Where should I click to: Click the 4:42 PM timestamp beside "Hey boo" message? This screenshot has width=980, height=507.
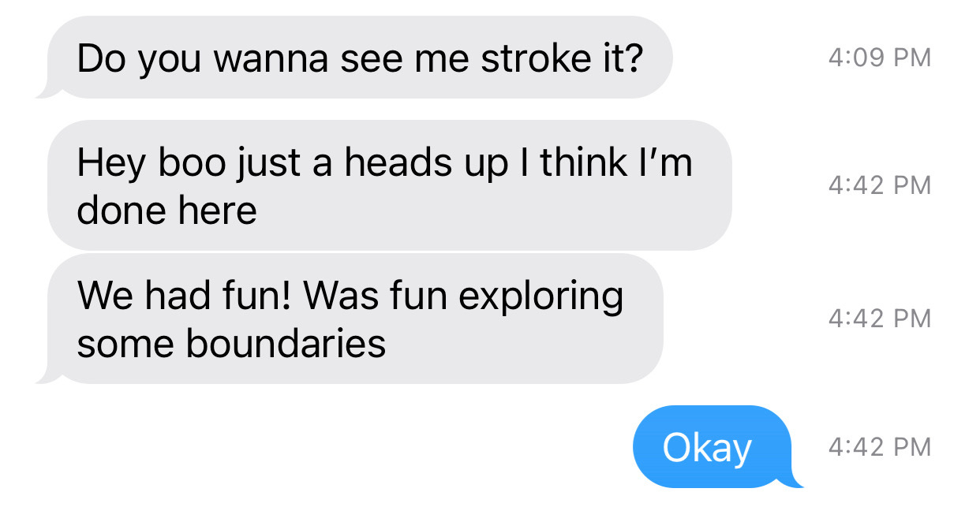(x=880, y=185)
